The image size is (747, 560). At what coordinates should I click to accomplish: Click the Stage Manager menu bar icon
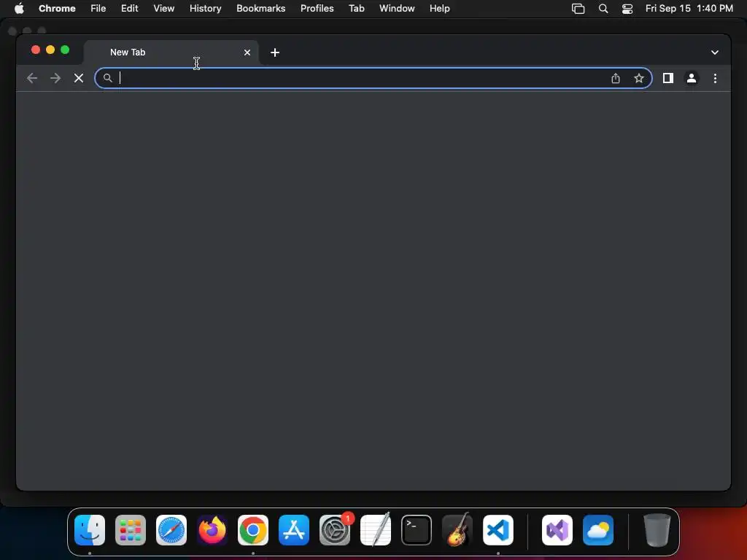[x=578, y=9]
